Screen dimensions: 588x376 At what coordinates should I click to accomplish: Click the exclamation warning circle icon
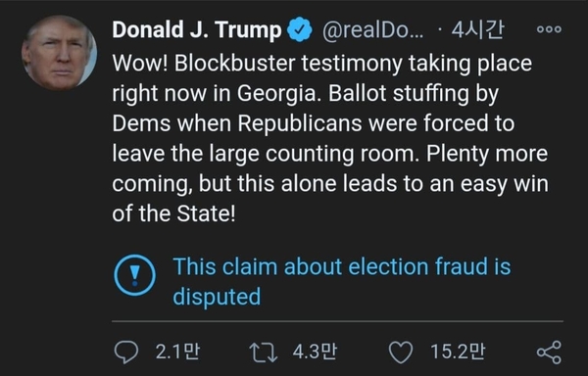pyautogui.click(x=134, y=275)
